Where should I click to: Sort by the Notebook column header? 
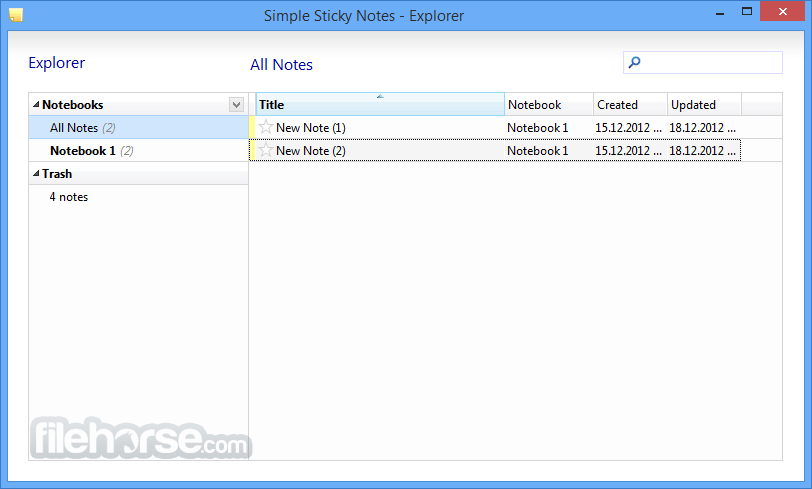click(549, 105)
